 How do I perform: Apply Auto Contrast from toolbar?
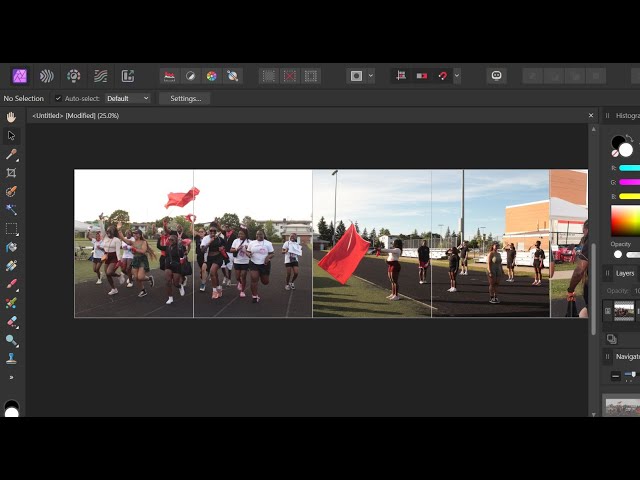191,76
